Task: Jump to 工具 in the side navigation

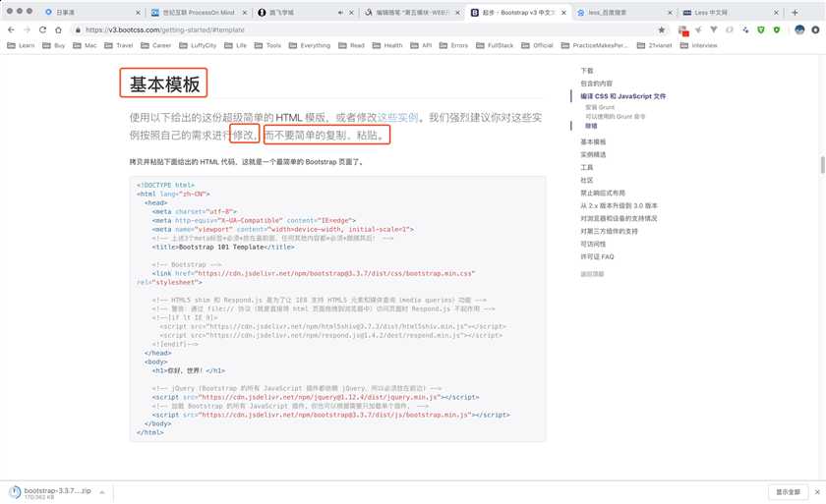Action: 587,167
